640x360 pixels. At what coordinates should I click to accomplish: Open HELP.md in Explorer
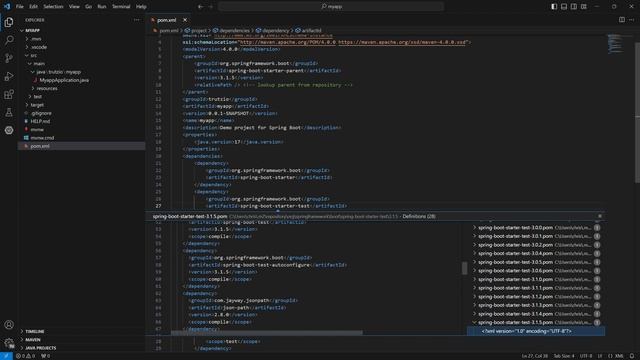point(40,121)
